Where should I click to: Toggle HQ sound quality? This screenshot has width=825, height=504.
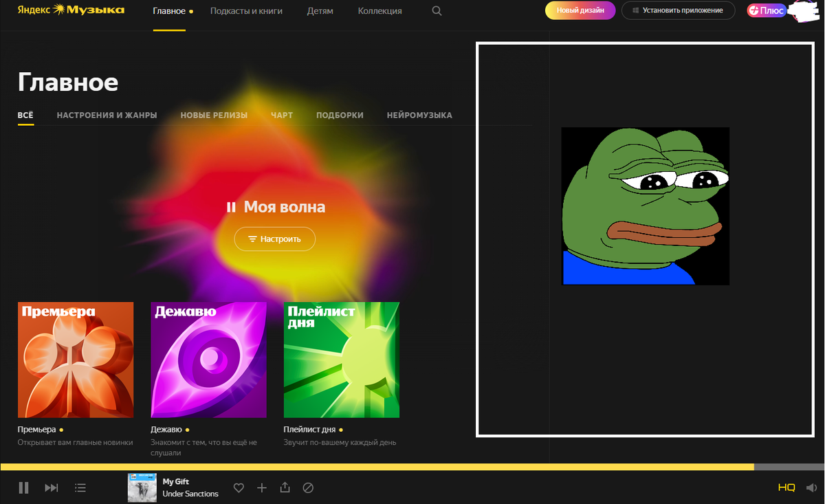(x=786, y=487)
